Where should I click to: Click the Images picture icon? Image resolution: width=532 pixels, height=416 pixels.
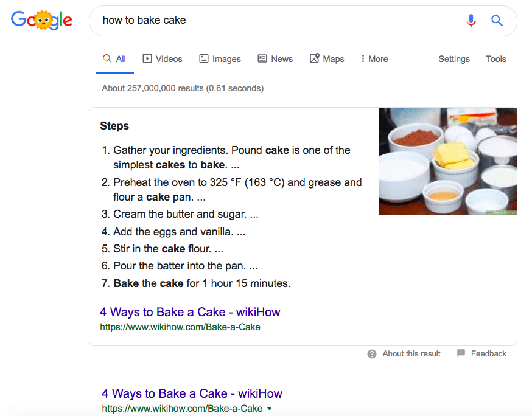[203, 58]
